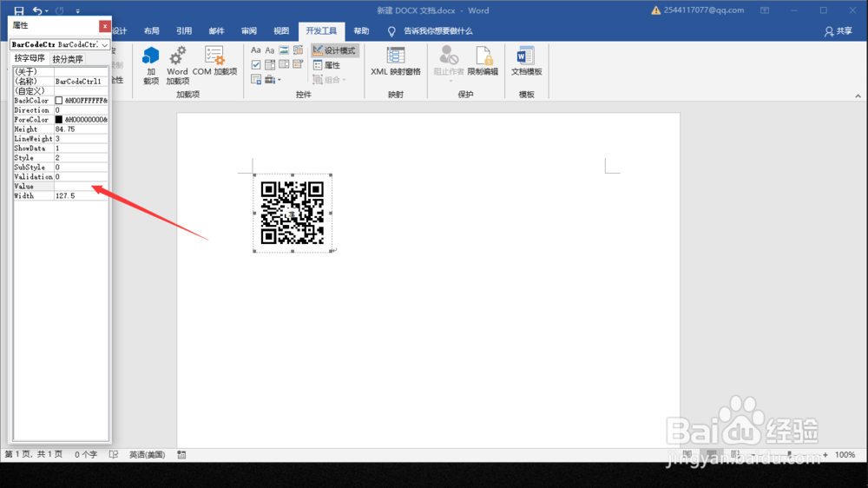Click the empty Value property field
The width and height of the screenshot is (868, 488).
pyautogui.click(x=81, y=187)
